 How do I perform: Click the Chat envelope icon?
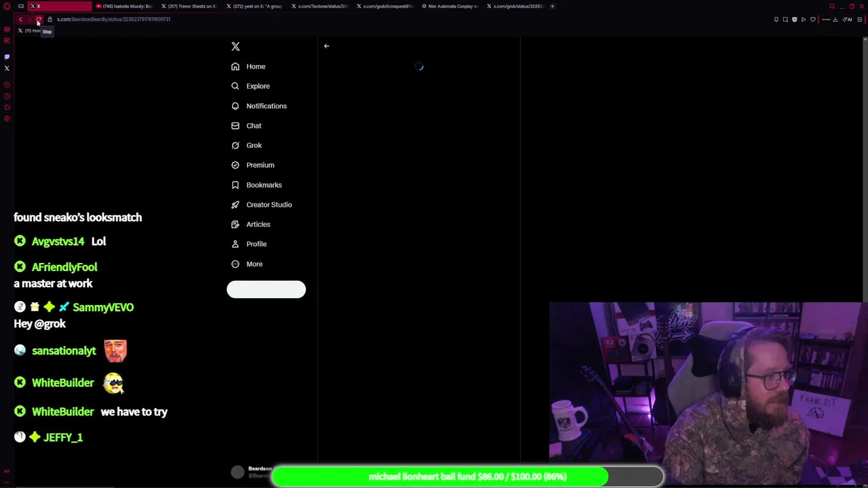coord(235,125)
